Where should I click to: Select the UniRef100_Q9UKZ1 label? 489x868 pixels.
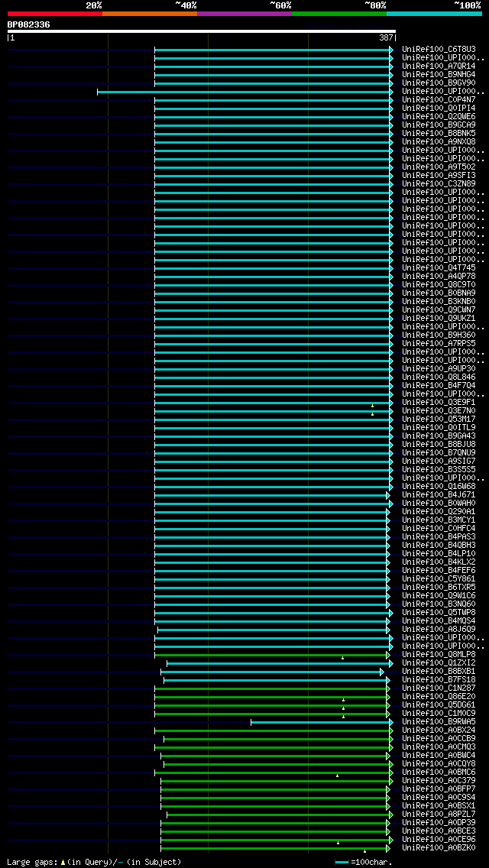[x=439, y=319]
